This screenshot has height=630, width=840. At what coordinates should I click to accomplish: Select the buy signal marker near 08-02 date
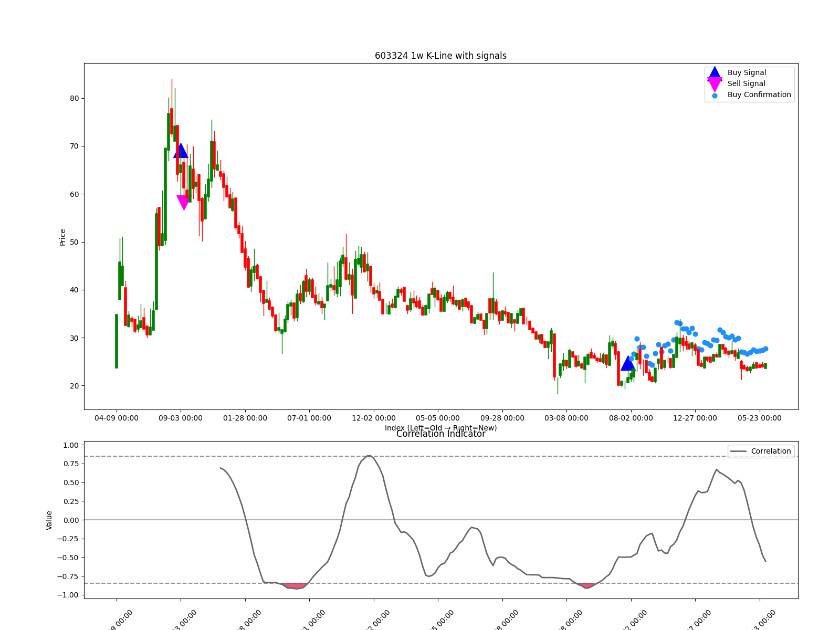pyautogui.click(x=628, y=363)
